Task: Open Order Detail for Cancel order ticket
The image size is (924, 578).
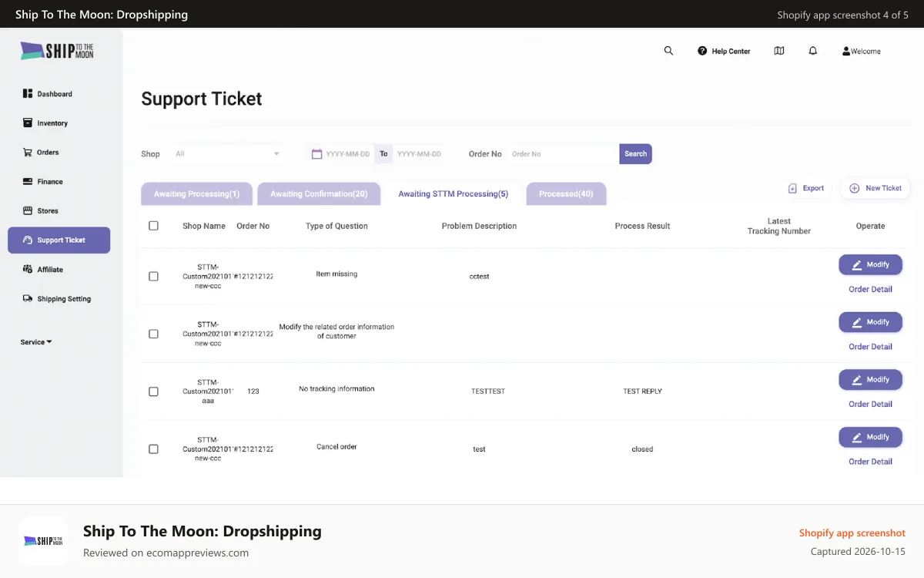Action: [x=870, y=462]
